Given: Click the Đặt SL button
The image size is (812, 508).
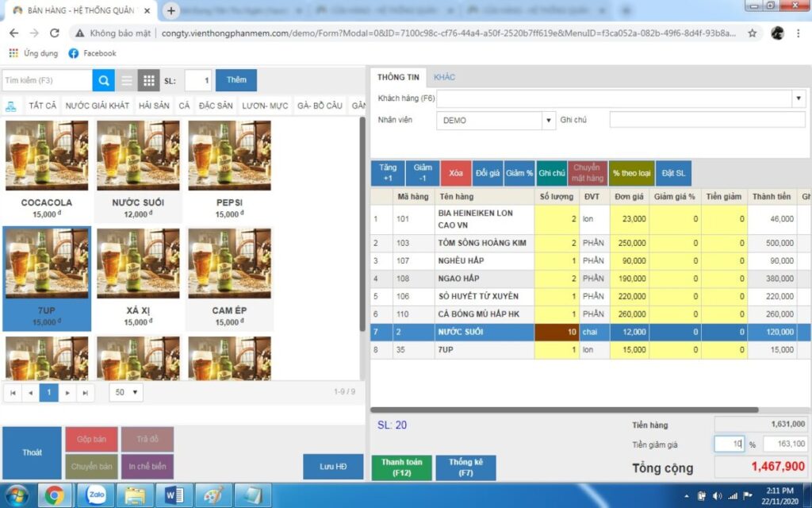Looking at the screenshot, I should point(673,173).
